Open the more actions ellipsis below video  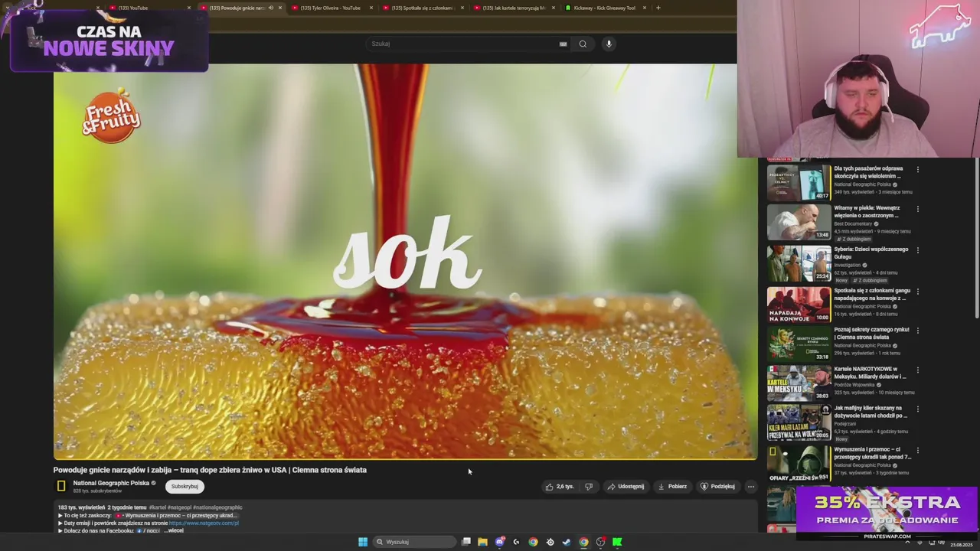[x=750, y=486]
